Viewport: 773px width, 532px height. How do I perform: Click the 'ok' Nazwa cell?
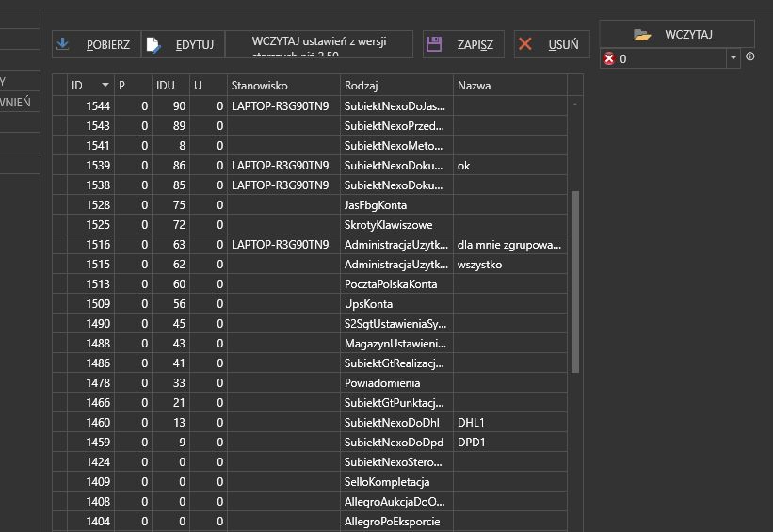tap(509, 165)
